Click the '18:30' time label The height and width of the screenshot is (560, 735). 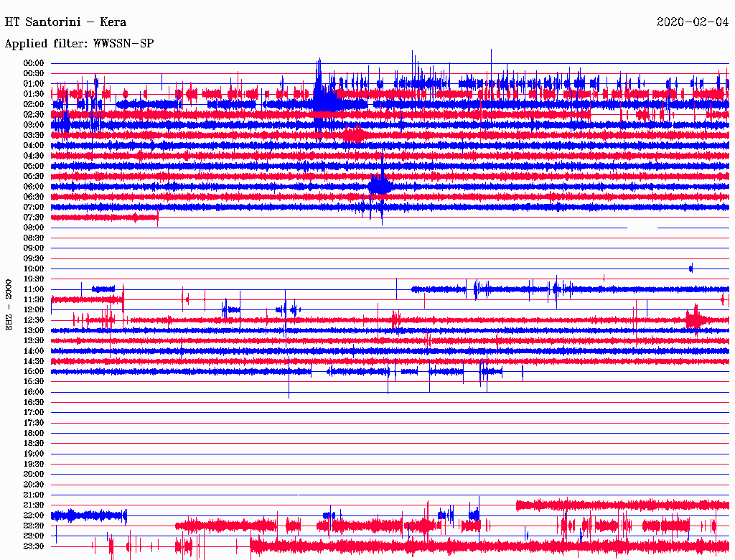point(34,443)
